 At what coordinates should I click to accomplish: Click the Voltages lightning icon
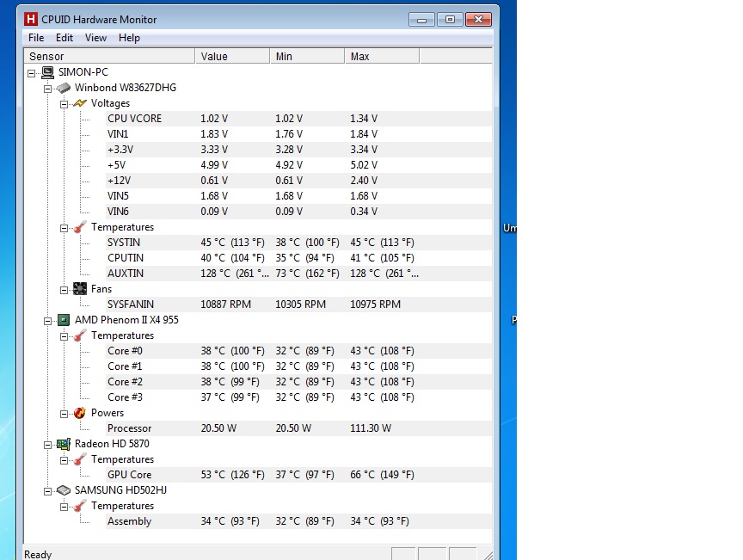[80, 103]
